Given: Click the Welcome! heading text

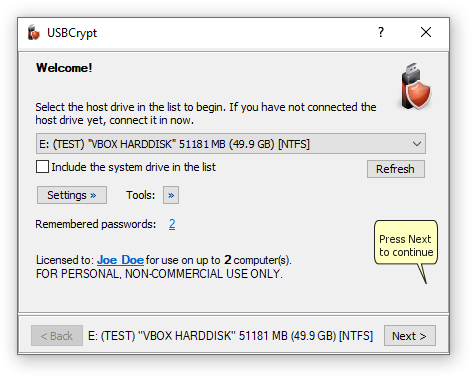Looking at the screenshot, I should pyautogui.click(x=64, y=68).
